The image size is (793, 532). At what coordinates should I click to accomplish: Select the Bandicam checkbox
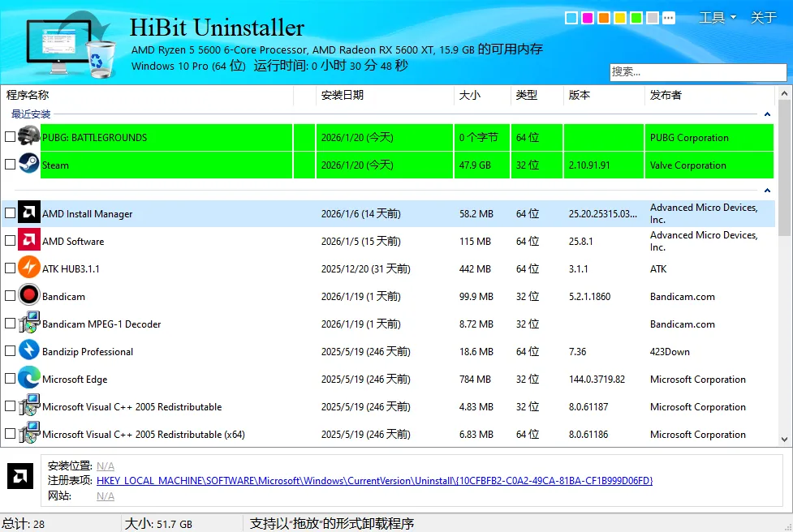point(10,296)
